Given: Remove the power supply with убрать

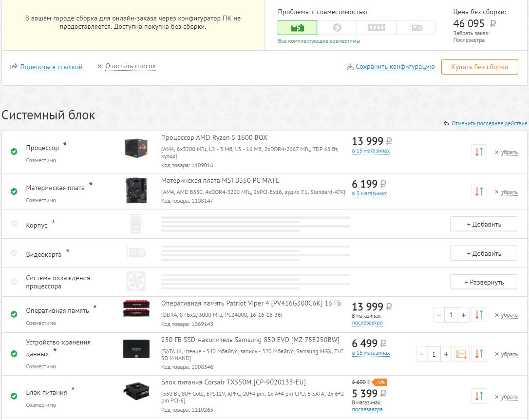Looking at the screenshot, I should 509,397.
